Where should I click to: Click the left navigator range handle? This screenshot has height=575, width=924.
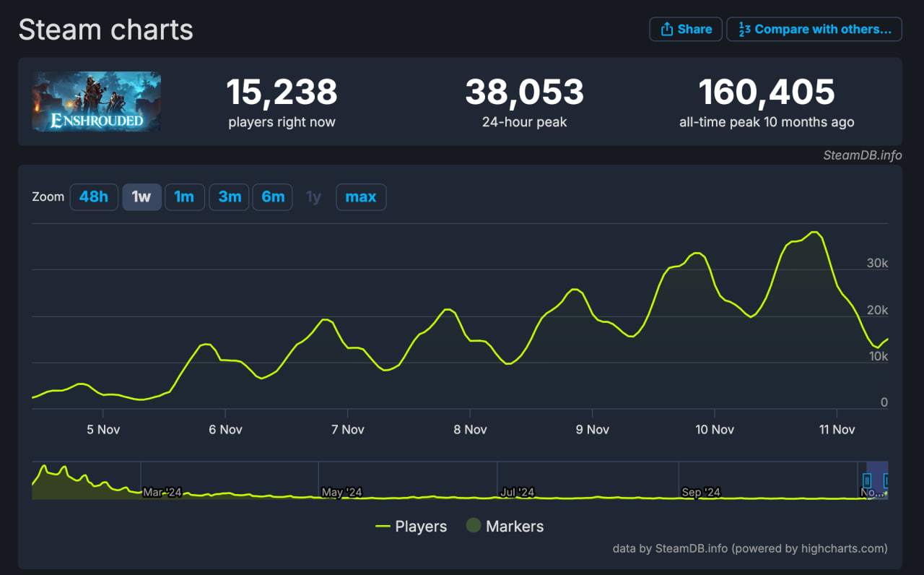click(867, 480)
